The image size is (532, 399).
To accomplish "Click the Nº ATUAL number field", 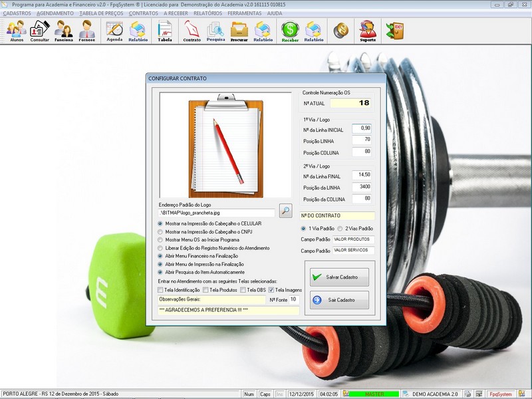I will tap(351, 103).
